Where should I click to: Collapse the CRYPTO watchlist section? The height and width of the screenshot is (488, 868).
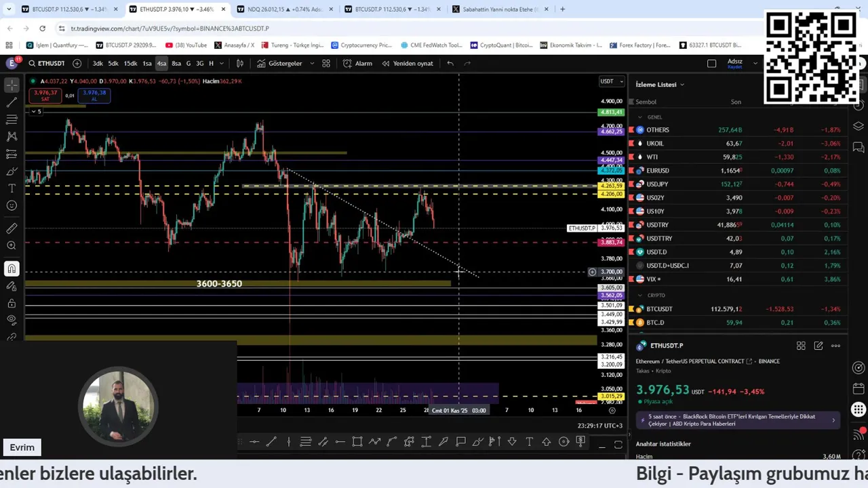point(639,296)
